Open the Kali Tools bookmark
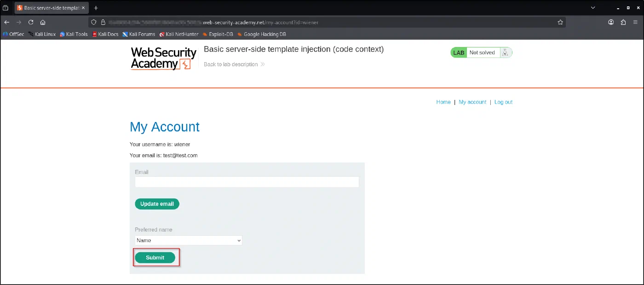 click(x=74, y=34)
